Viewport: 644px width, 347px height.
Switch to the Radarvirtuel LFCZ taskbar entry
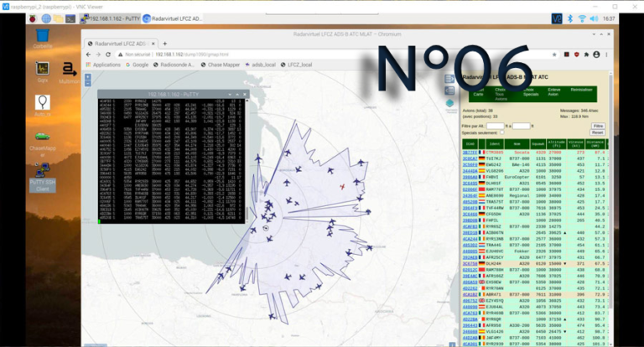[x=173, y=19]
